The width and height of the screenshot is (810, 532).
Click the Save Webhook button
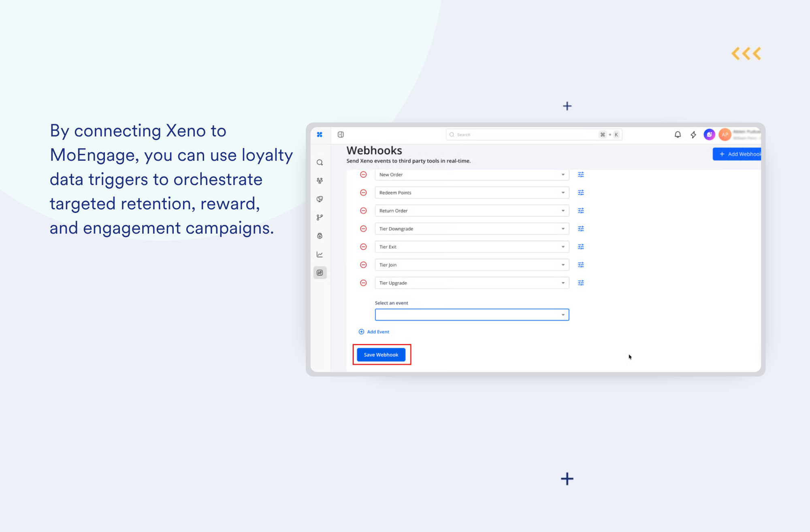click(x=381, y=355)
